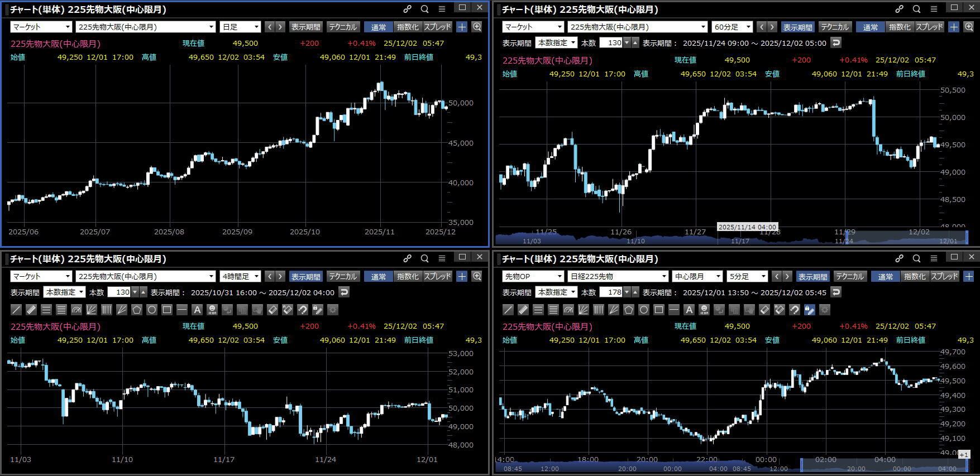This screenshot has width=980, height=476.
Task: Open the 先物OP category dropdown
Action: (532, 276)
